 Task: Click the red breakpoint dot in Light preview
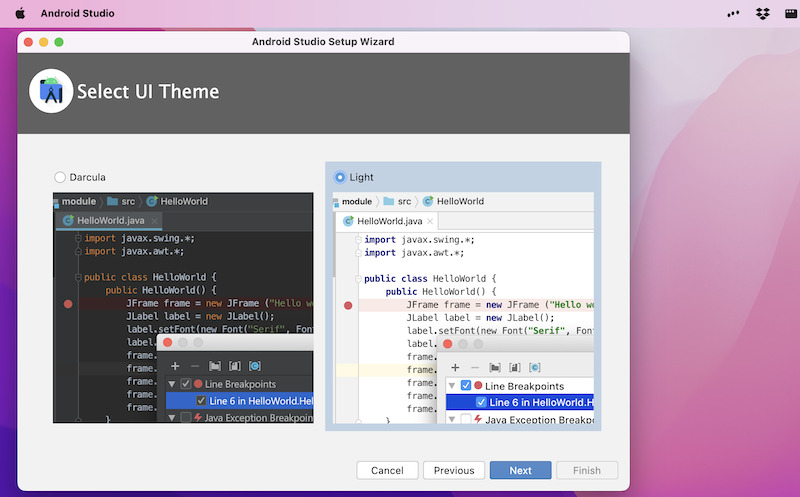coord(348,305)
